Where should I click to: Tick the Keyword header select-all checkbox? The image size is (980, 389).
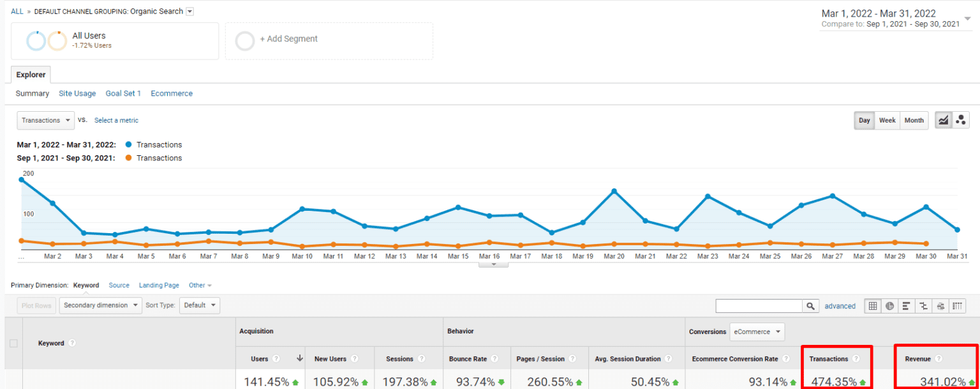(x=13, y=343)
